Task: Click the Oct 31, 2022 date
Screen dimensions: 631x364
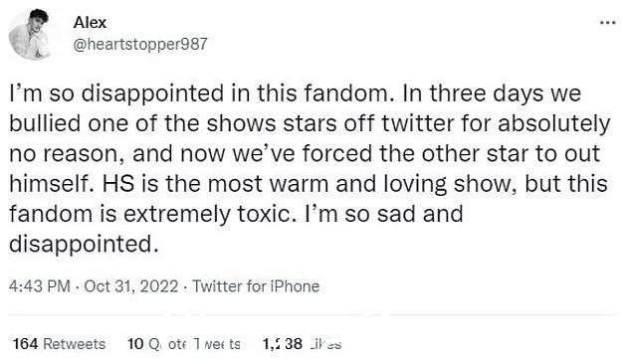Action: [130, 286]
